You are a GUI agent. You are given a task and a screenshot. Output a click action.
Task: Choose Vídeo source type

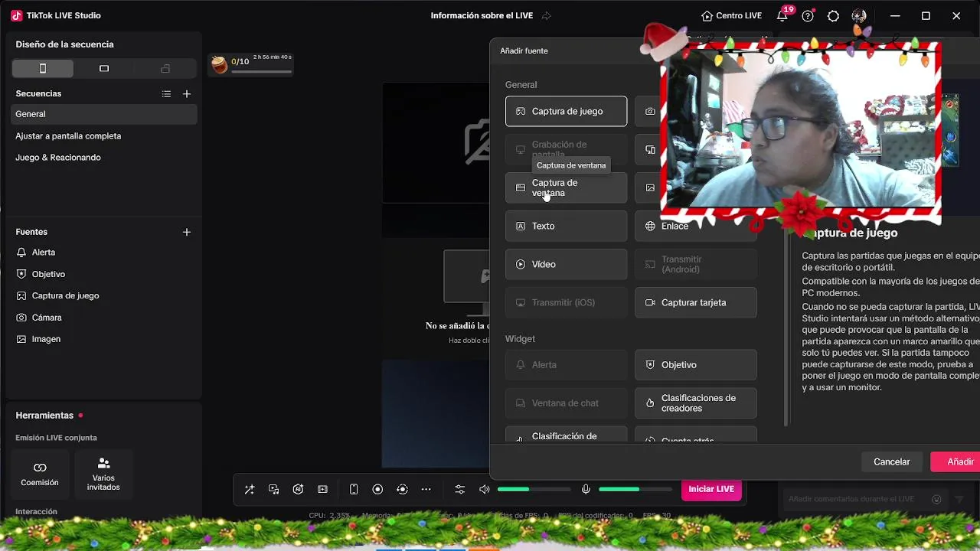[567, 265]
